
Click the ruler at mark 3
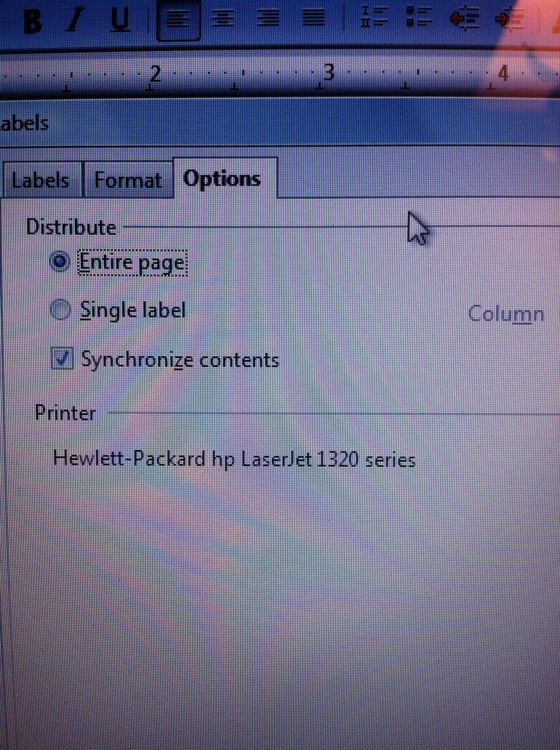(x=329, y=72)
